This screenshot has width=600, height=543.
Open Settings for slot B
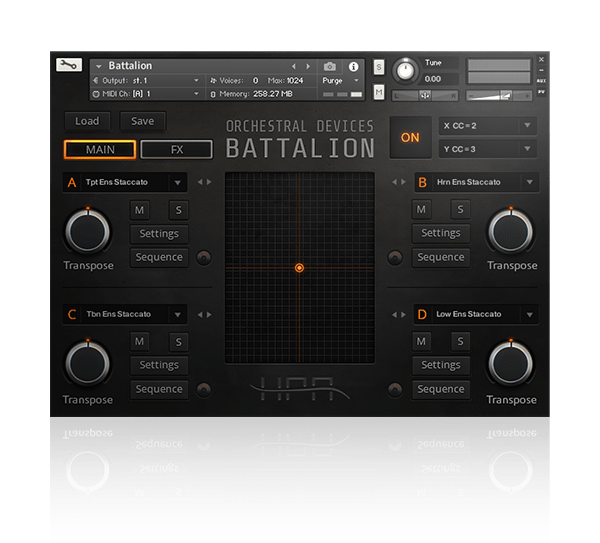[x=441, y=233]
